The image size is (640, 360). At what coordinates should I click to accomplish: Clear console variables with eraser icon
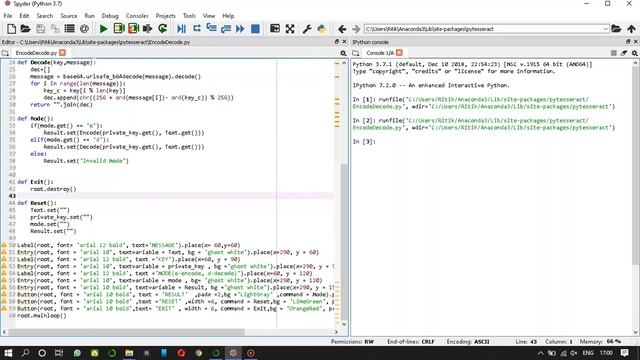click(x=624, y=53)
